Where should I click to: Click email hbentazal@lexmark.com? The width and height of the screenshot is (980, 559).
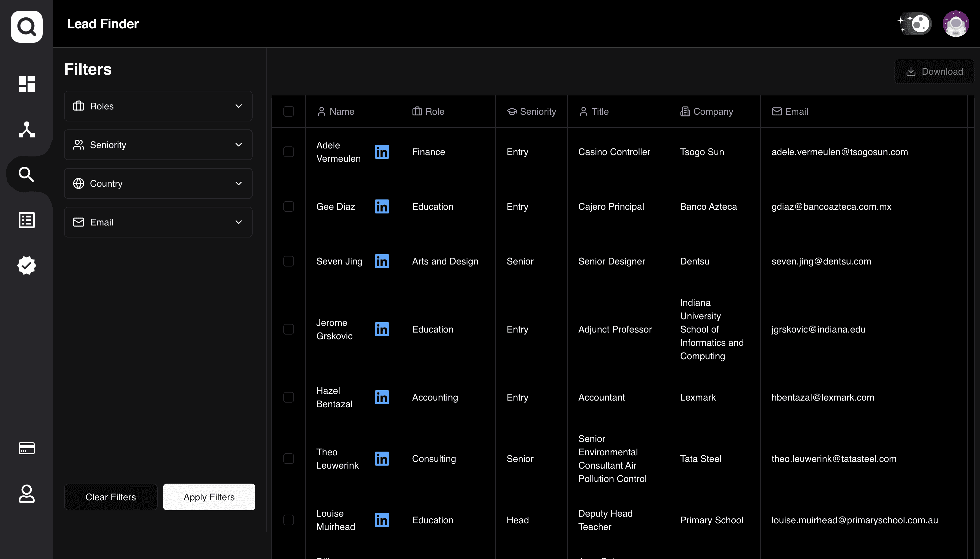point(823,397)
